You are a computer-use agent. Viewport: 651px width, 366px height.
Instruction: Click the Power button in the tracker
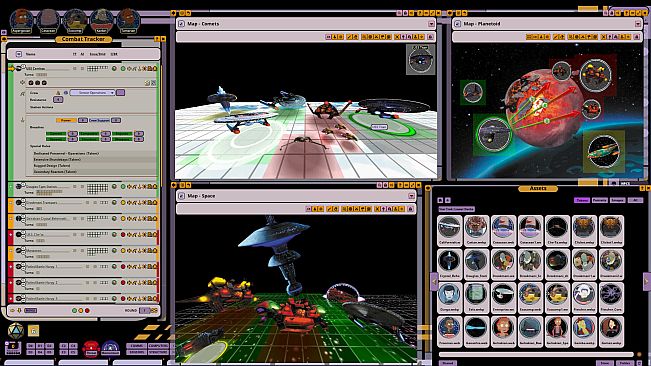66,120
